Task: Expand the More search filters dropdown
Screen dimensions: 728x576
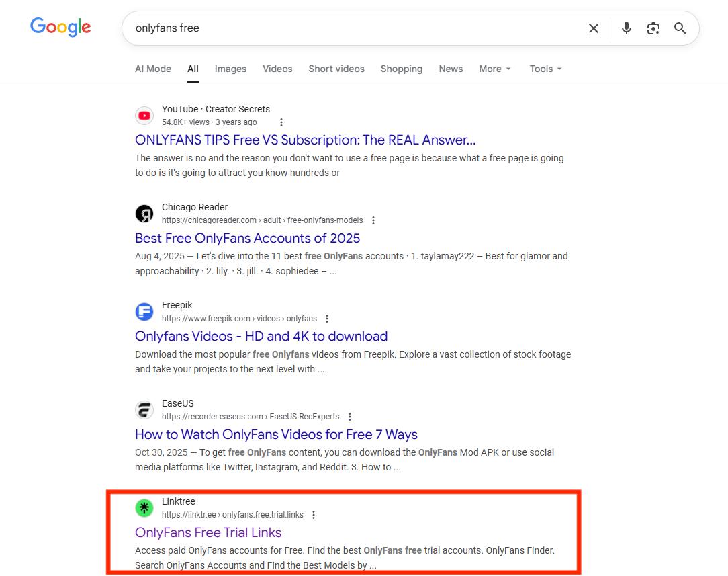Action: 495,69
